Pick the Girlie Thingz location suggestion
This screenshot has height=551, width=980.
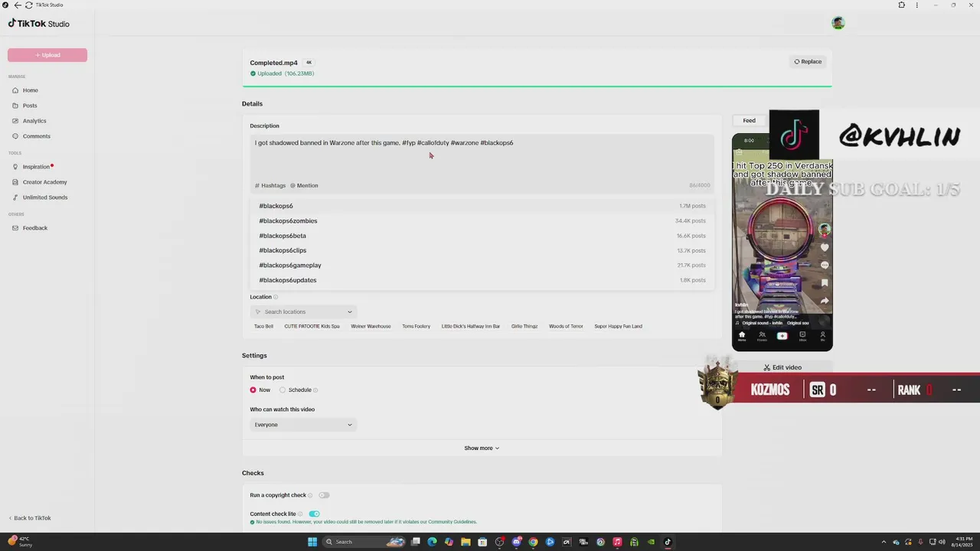click(524, 327)
